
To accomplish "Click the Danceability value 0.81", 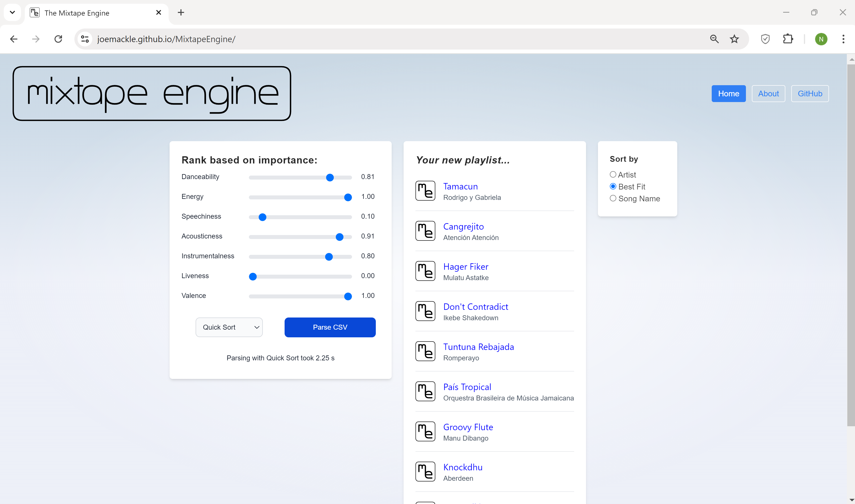I will coord(367,177).
